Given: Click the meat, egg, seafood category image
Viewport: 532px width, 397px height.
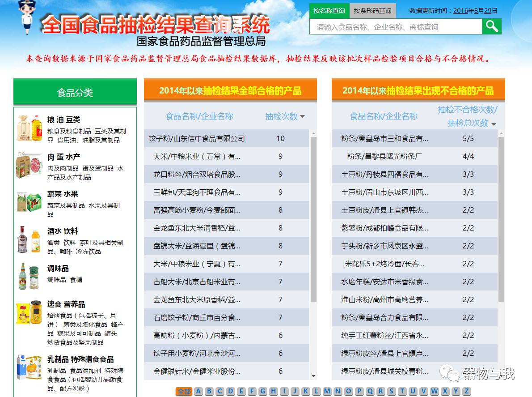Looking at the screenshot, I should [x=29, y=166].
